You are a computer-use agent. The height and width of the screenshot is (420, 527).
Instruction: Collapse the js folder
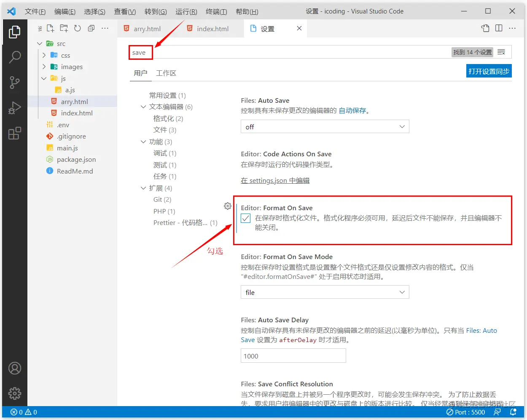click(x=44, y=78)
